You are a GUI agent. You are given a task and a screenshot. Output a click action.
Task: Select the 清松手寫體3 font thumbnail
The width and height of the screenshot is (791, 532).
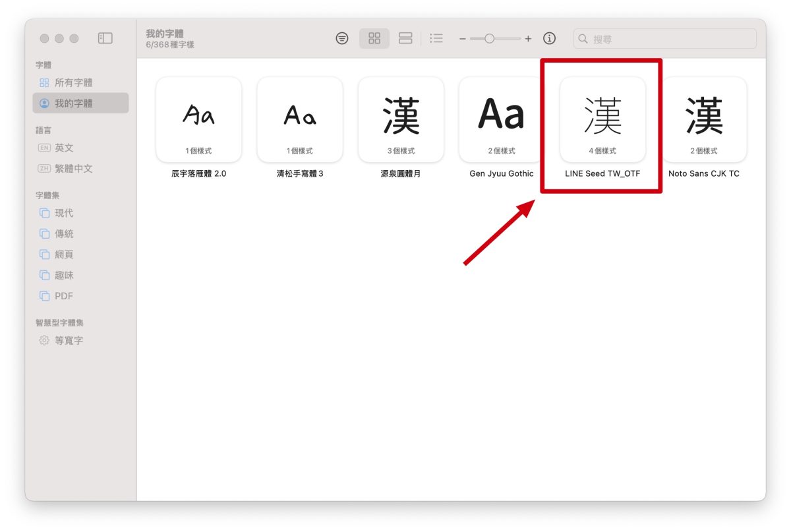point(300,119)
